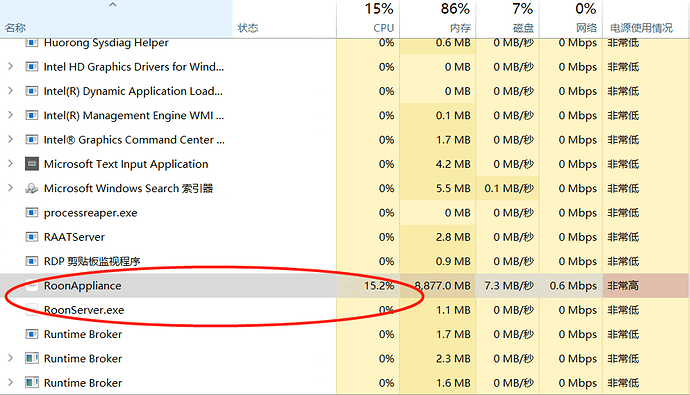Click the icon of Runtime Broker using 1.6 MB
Image resolution: width=690 pixels, height=395 pixels.
point(32,383)
